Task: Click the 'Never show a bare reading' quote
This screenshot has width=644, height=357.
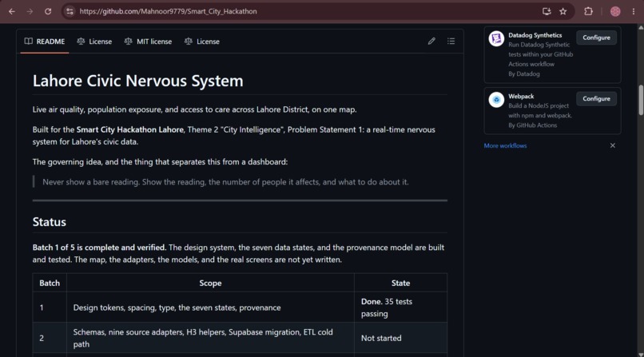Action: [x=225, y=182]
